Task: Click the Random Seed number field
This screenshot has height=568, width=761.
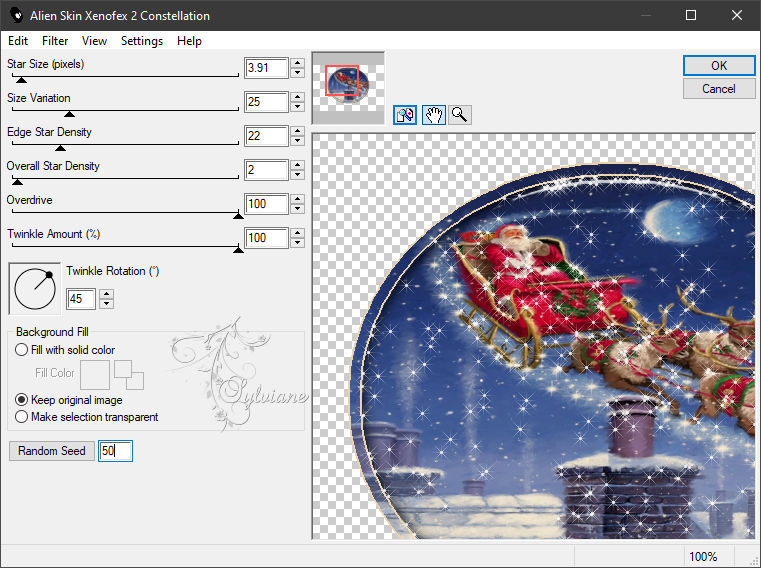Action: point(115,451)
